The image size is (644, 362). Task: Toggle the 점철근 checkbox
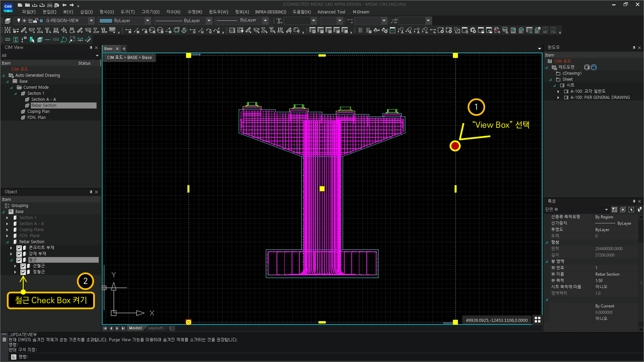coord(23,272)
